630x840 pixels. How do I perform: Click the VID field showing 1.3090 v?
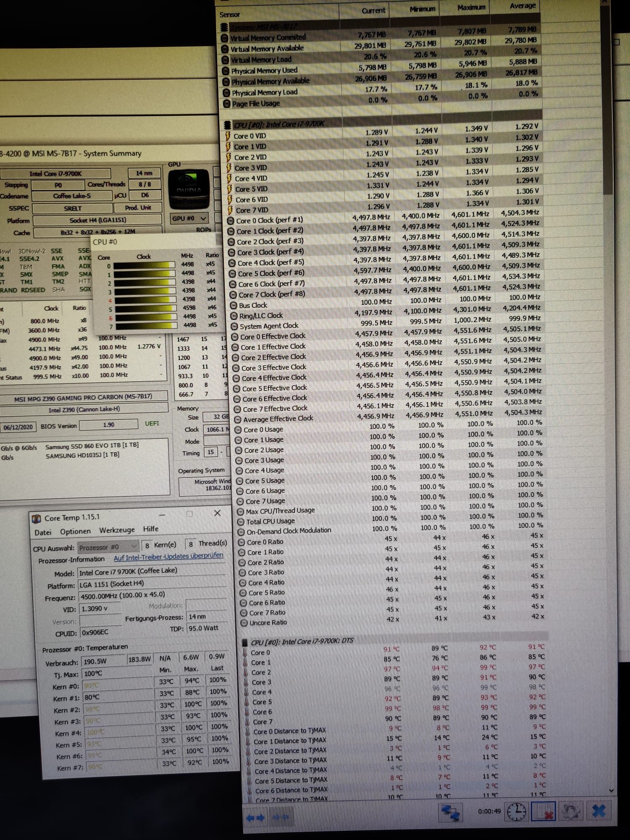tap(100, 609)
